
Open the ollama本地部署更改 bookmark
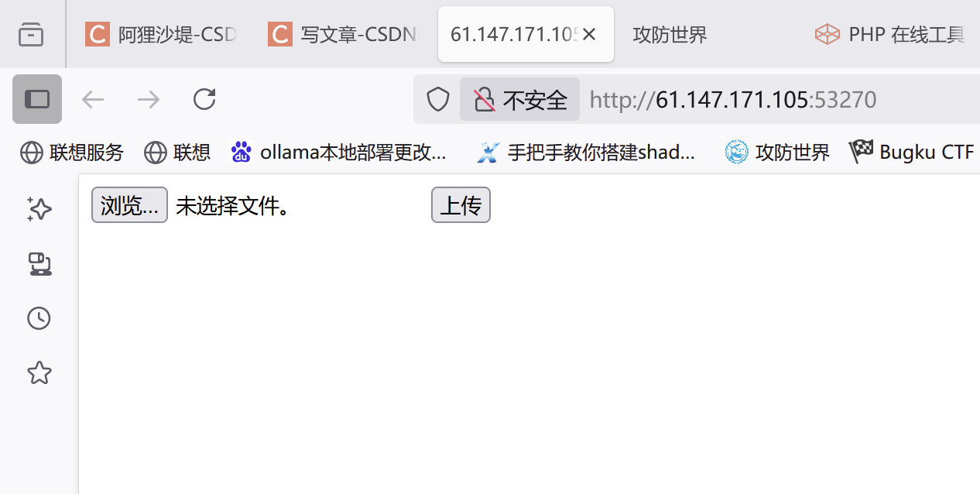tap(340, 153)
